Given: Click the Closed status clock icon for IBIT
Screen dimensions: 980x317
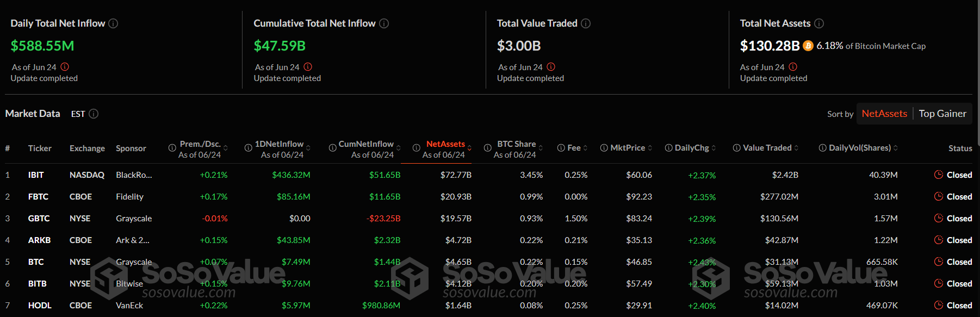Looking at the screenshot, I should pos(938,175).
